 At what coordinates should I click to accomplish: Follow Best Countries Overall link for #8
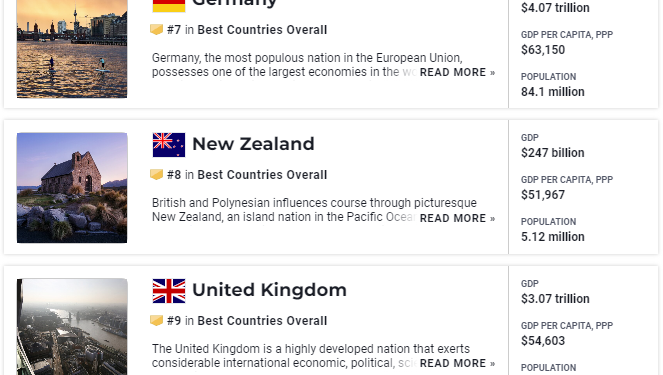(x=262, y=175)
